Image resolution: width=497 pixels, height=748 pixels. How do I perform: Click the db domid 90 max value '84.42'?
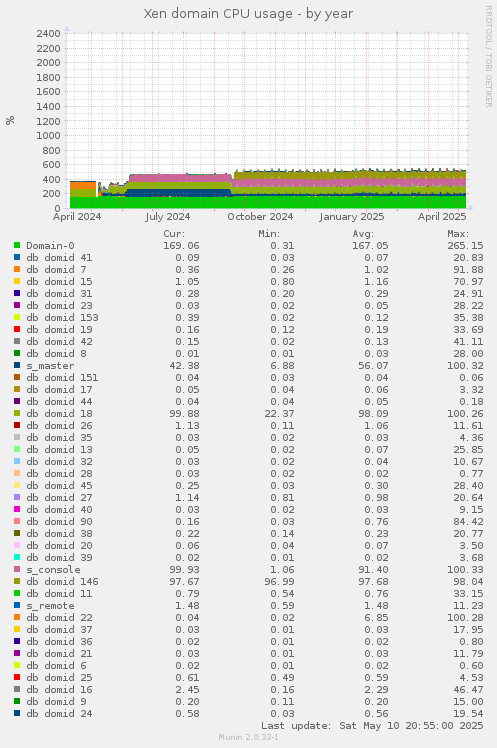pyautogui.click(x=468, y=522)
